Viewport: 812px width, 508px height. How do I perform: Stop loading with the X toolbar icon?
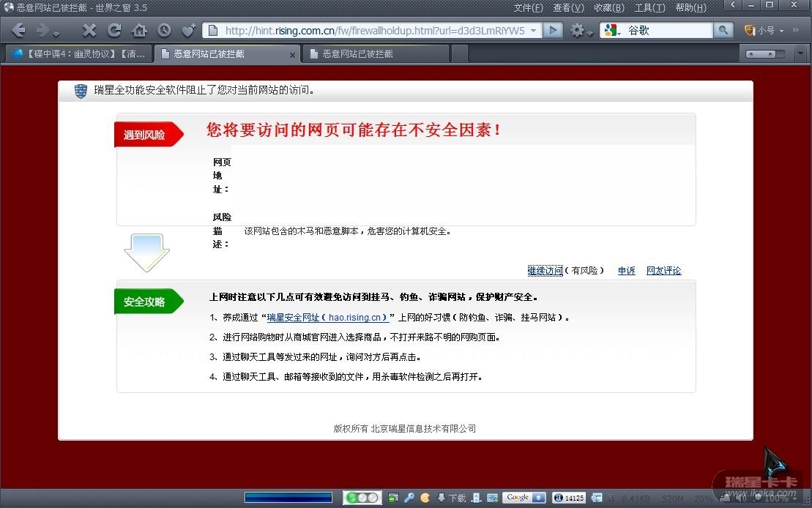[89, 31]
